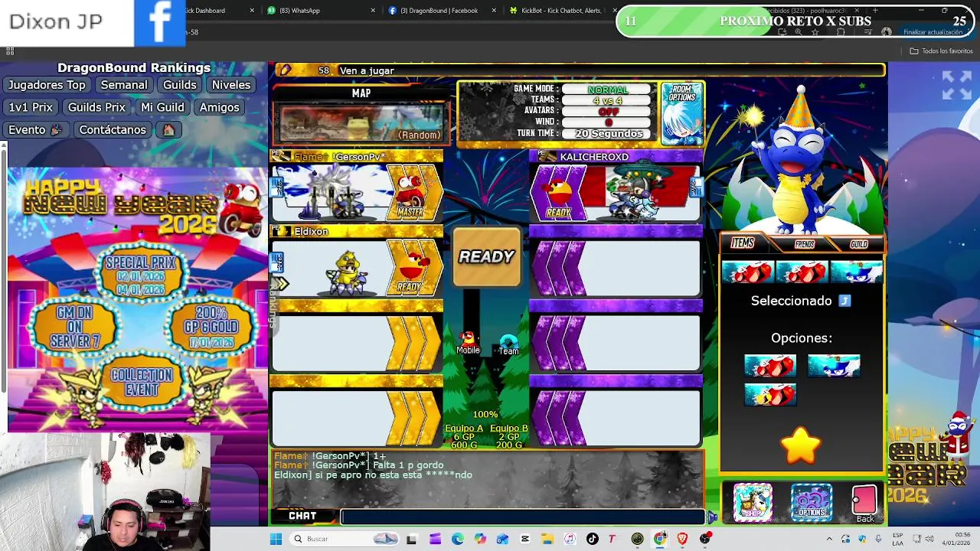Click the home icon in rankings
980x551 pixels.
[168, 129]
